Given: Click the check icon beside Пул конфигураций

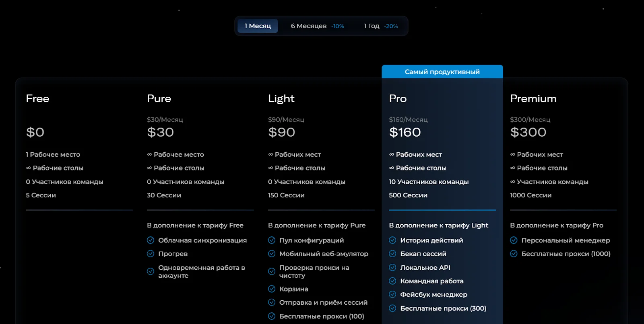Looking at the screenshot, I should coord(272,240).
